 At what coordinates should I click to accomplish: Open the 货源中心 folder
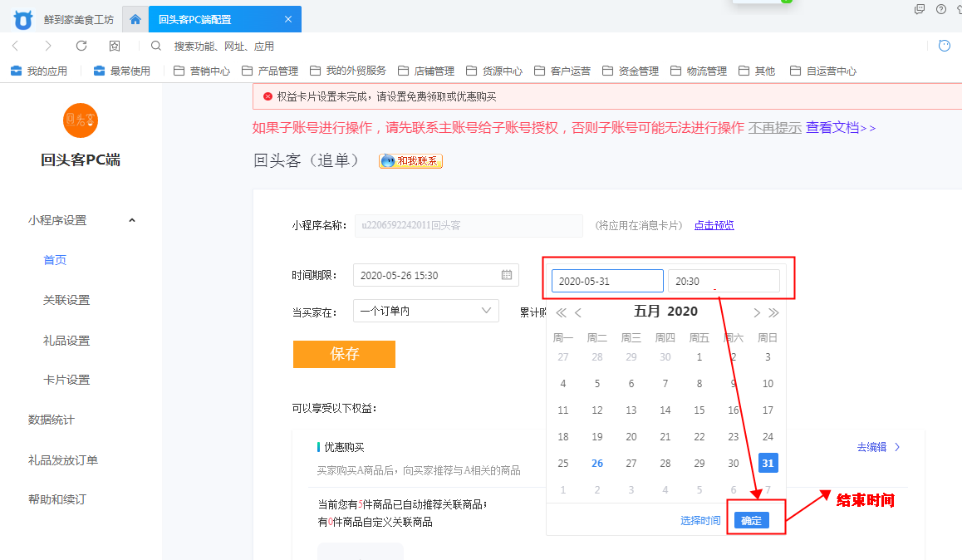pos(494,71)
